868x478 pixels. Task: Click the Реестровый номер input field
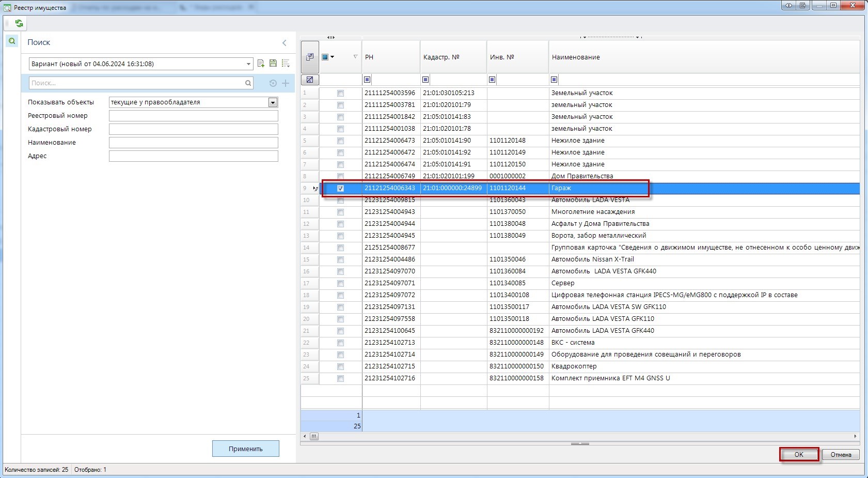tap(194, 116)
